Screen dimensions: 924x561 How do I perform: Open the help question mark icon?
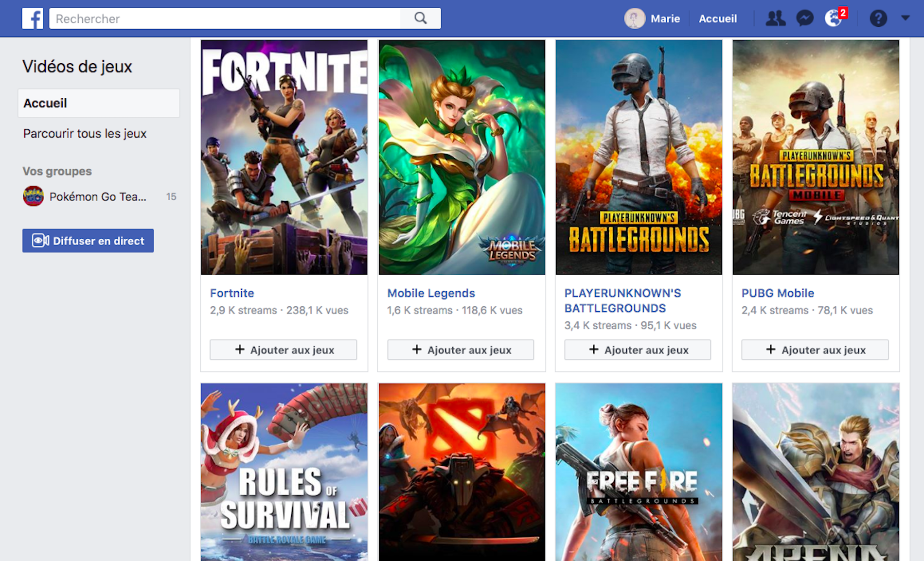pos(878,18)
